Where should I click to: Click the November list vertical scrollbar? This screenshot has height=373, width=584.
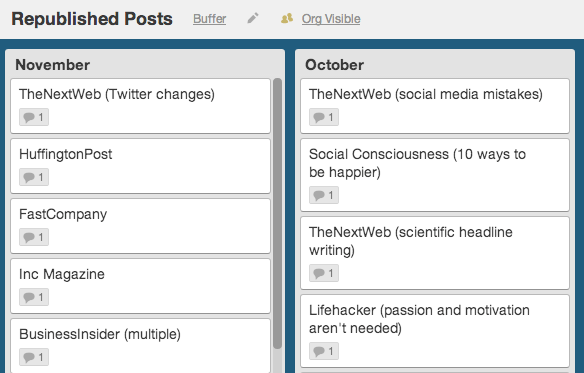pyautogui.click(x=277, y=214)
